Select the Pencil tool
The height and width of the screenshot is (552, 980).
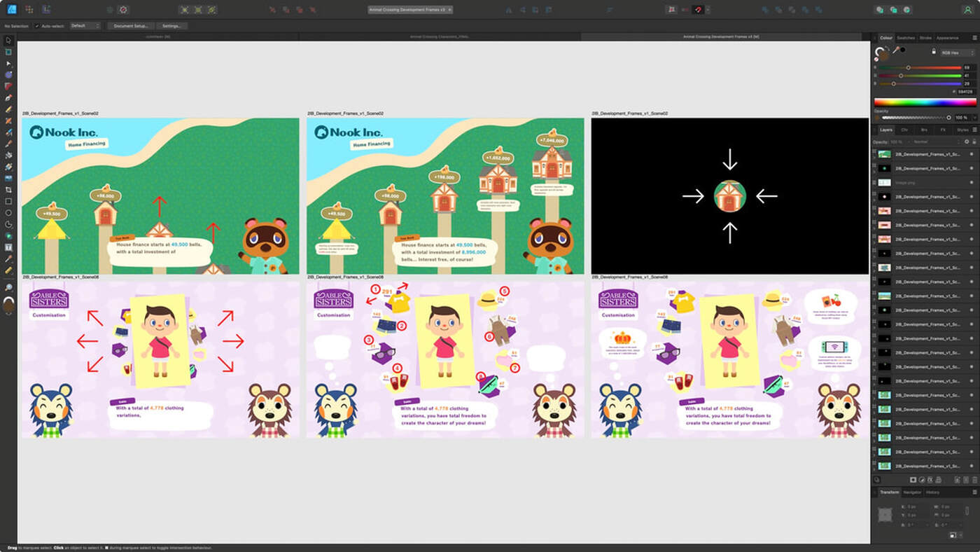coord(8,109)
